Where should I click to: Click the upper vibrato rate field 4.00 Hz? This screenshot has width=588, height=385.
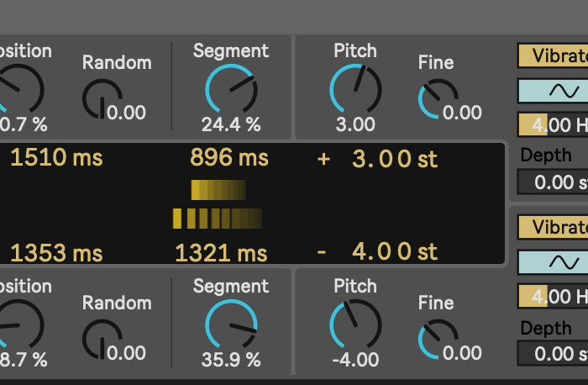click(553, 124)
